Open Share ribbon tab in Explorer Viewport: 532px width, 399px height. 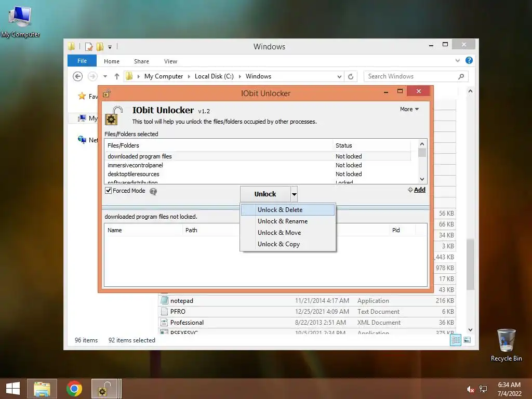click(141, 61)
